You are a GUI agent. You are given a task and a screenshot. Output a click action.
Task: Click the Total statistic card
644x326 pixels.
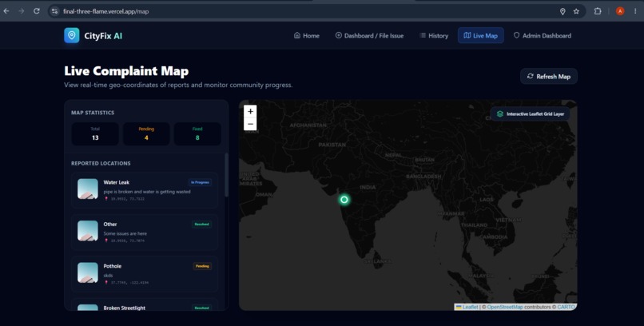[95, 134]
